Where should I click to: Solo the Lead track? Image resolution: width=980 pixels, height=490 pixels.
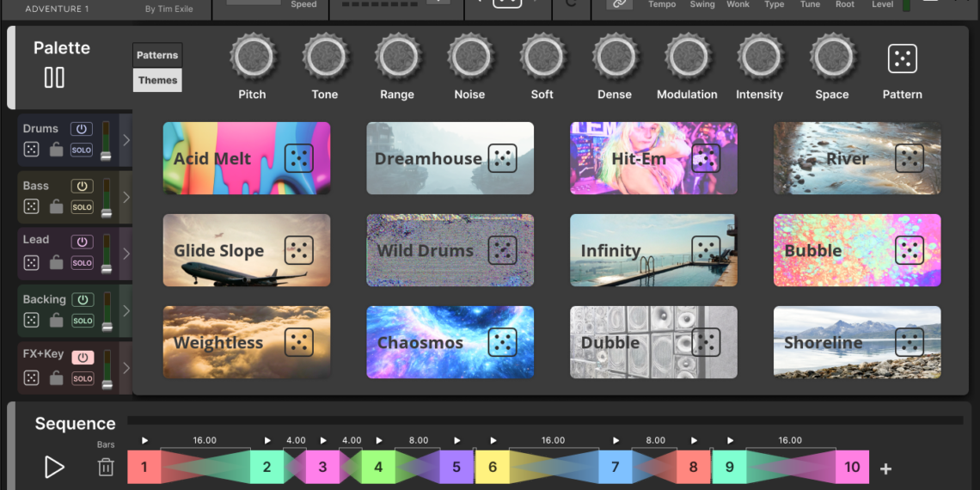pyautogui.click(x=82, y=263)
